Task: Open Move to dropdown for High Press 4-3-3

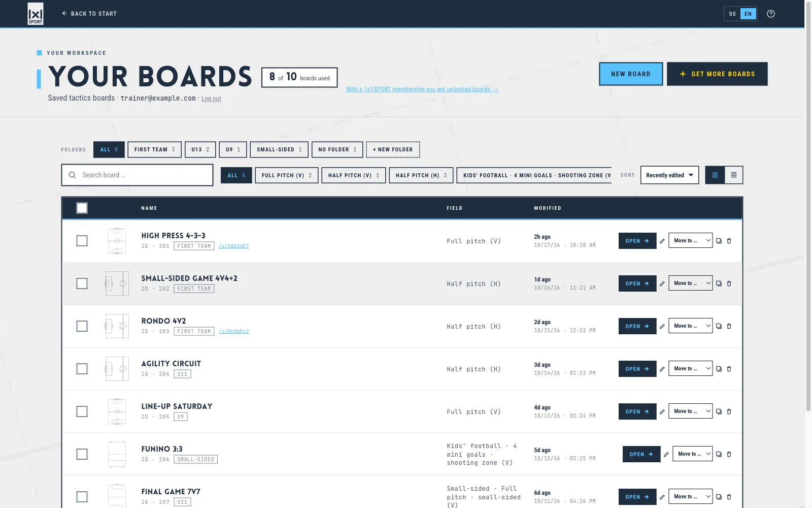Action: tap(690, 241)
